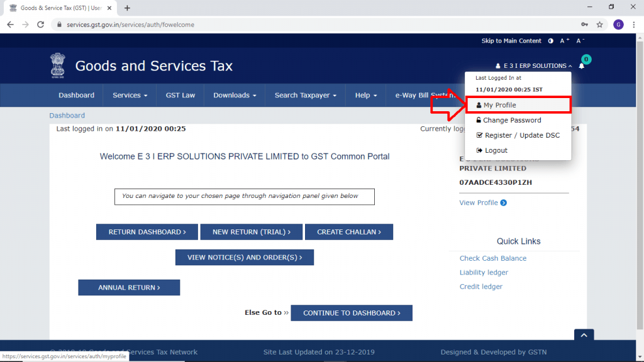This screenshot has width=644, height=362.
Task: Open the e-Way Bill System item
Action: coord(425,96)
